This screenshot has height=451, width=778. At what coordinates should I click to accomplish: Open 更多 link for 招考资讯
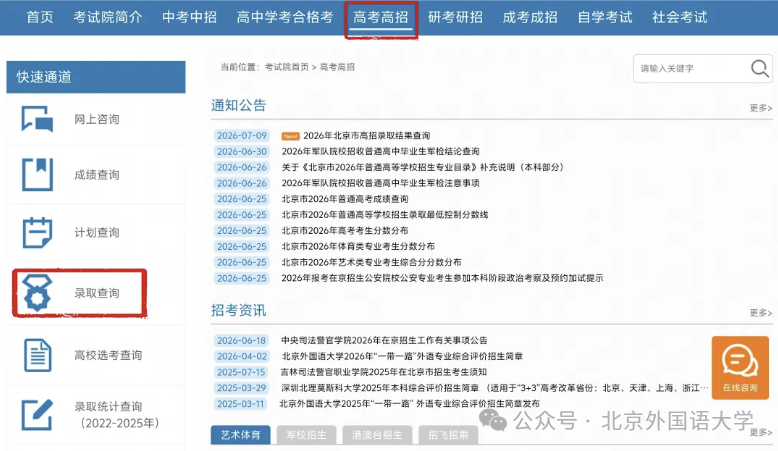pos(761,313)
